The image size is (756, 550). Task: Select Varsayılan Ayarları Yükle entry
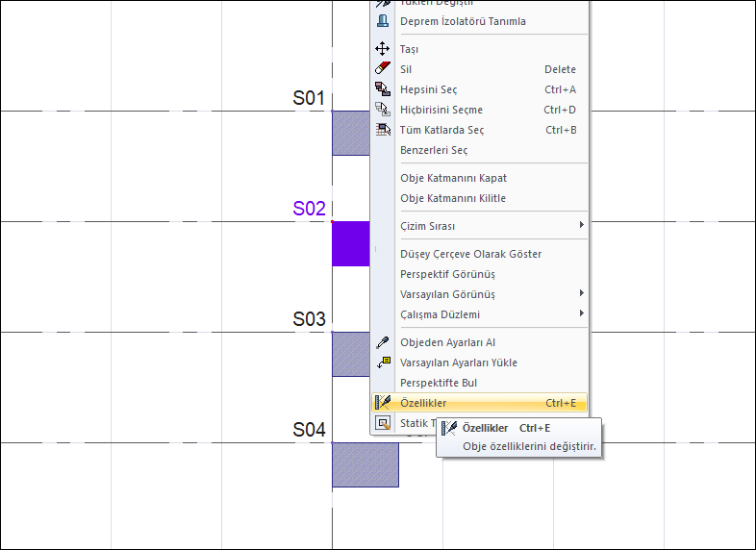click(x=480, y=362)
